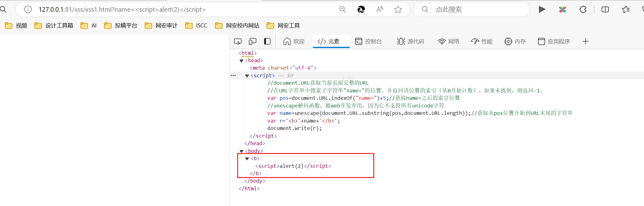This screenshot has height=206, width=644.
Task: Switch to the 控制台 console tab
Action: tap(368, 42)
